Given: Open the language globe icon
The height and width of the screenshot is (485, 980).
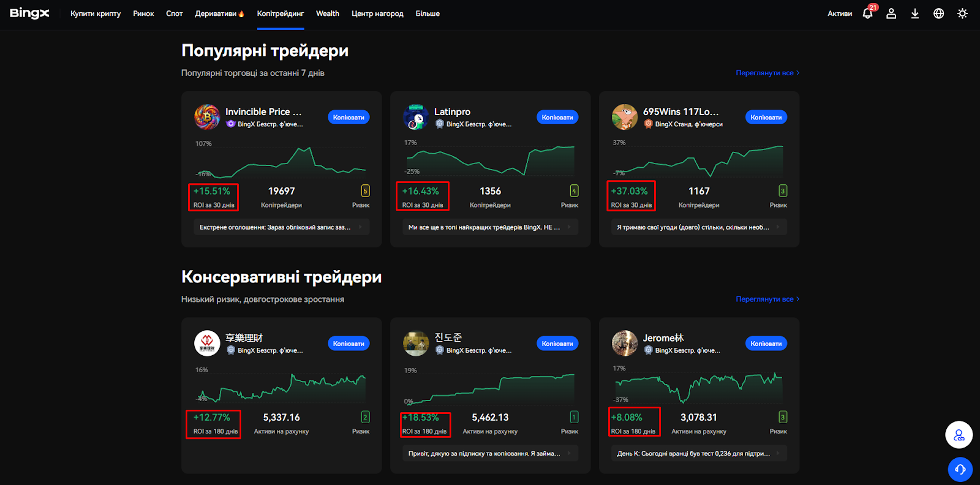Looking at the screenshot, I should point(939,13).
